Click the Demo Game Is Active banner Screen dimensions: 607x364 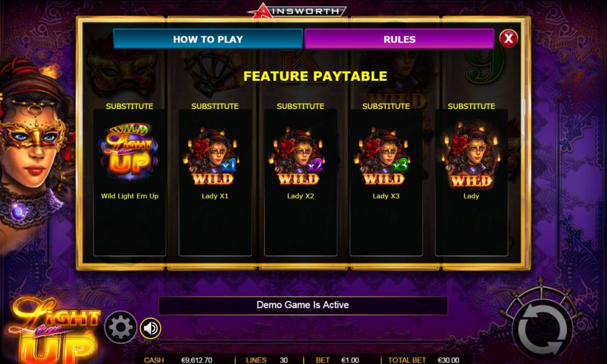click(303, 305)
